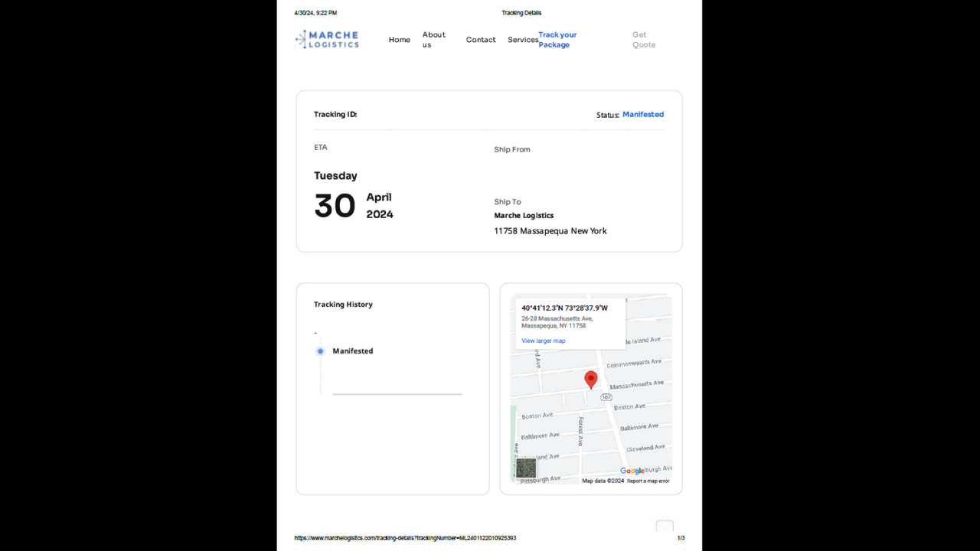Click the Forest Ave street label

tap(581, 432)
